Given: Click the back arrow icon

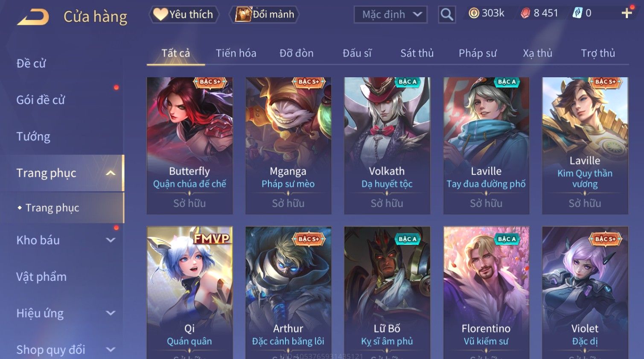Looking at the screenshot, I should [33, 17].
